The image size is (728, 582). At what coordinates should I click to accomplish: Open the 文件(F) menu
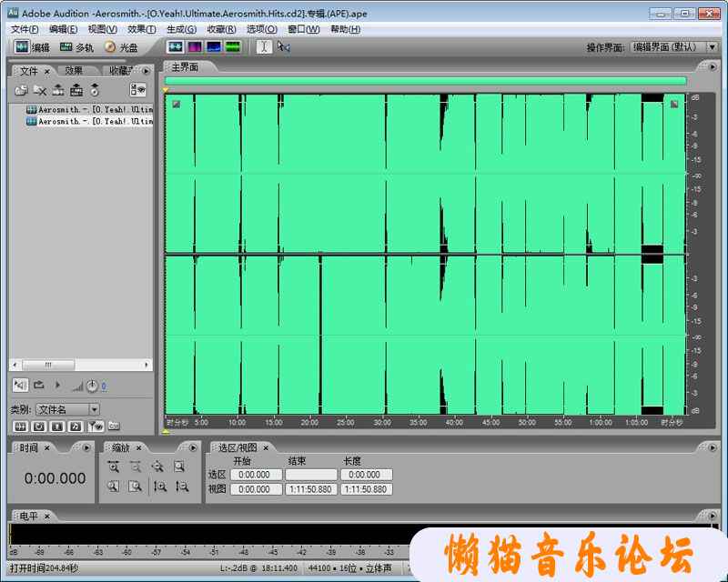25,29
